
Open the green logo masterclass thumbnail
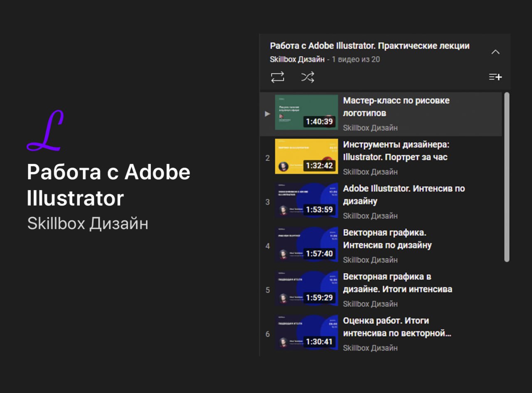coord(306,112)
